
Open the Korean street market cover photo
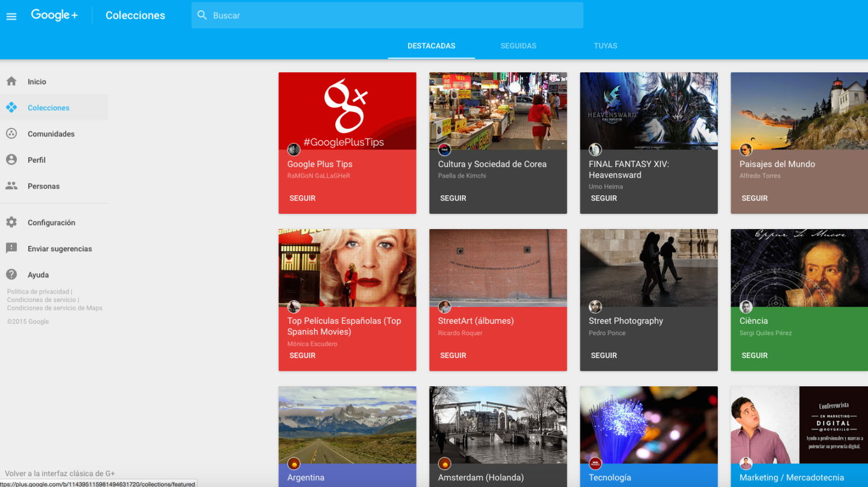click(498, 111)
